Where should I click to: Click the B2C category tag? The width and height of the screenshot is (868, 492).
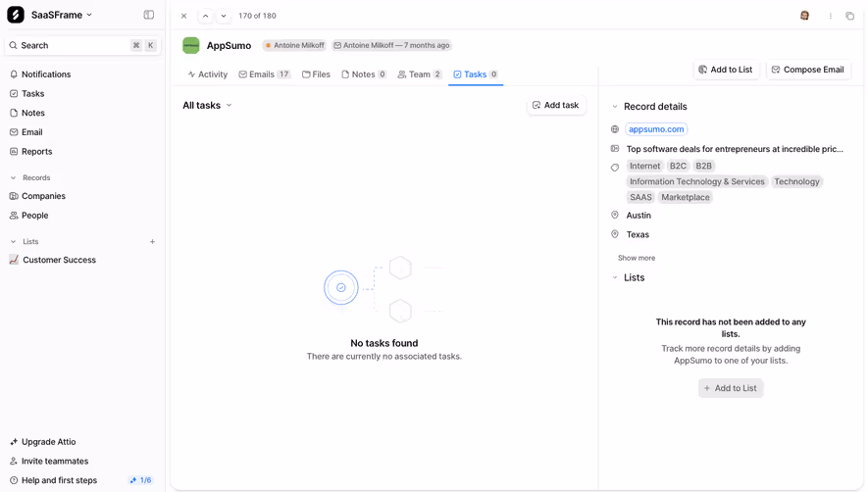point(678,166)
